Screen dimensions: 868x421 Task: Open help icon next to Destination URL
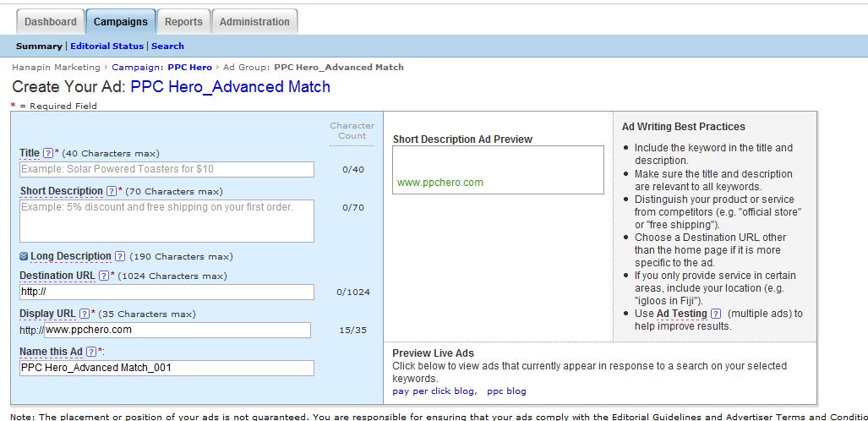coord(103,276)
